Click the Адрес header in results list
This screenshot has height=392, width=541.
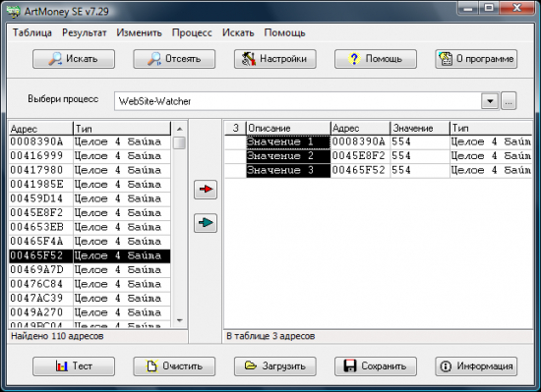coord(40,129)
